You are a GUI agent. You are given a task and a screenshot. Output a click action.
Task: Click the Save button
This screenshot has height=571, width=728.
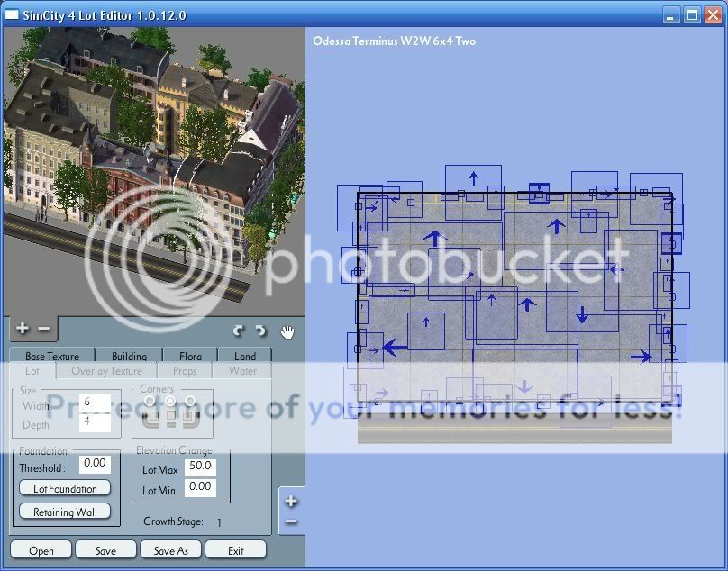tap(105, 550)
